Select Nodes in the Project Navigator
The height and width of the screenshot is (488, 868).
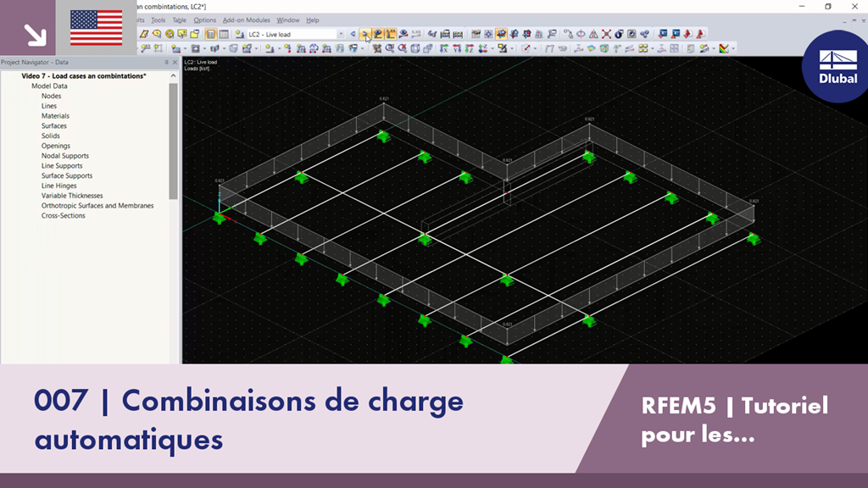[x=51, y=97]
